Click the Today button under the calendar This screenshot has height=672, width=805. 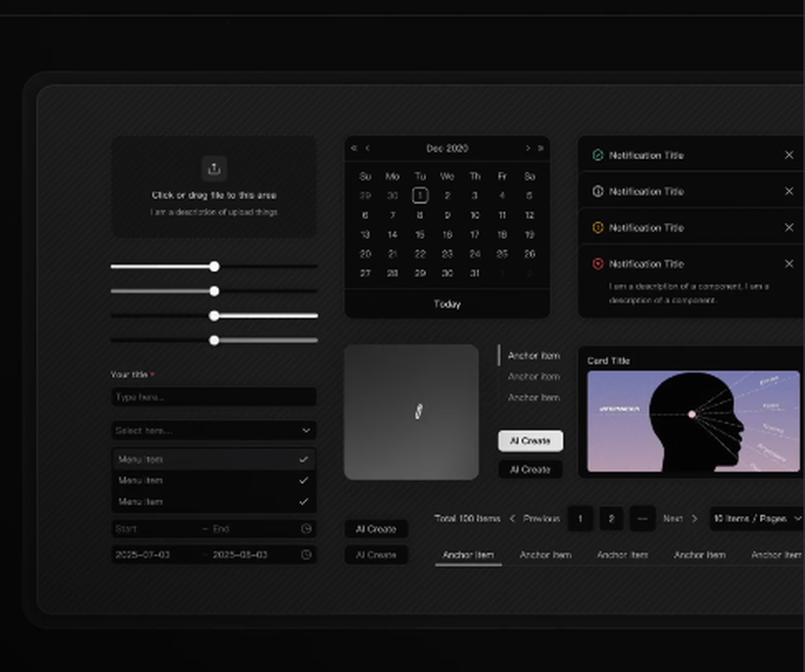[x=447, y=304]
